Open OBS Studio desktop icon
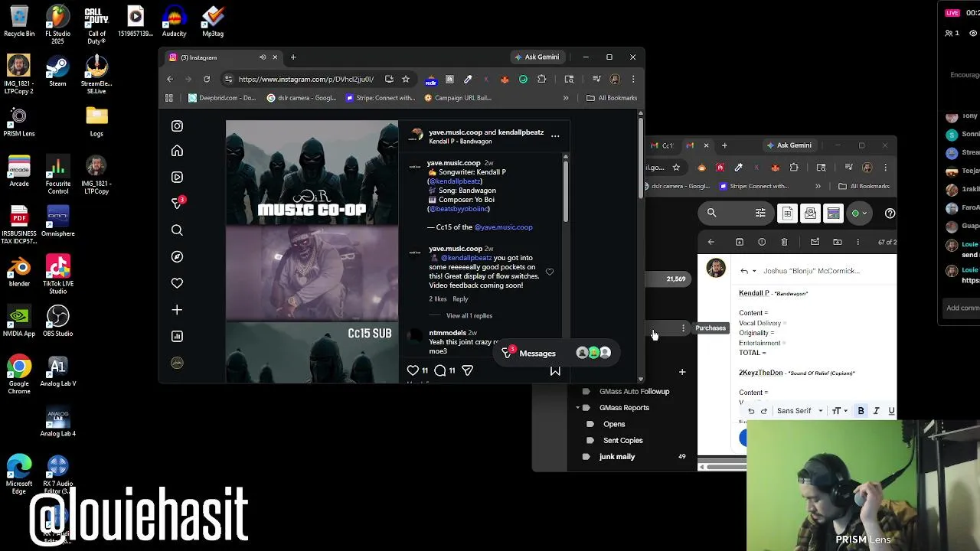980x551 pixels. click(x=58, y=322)
